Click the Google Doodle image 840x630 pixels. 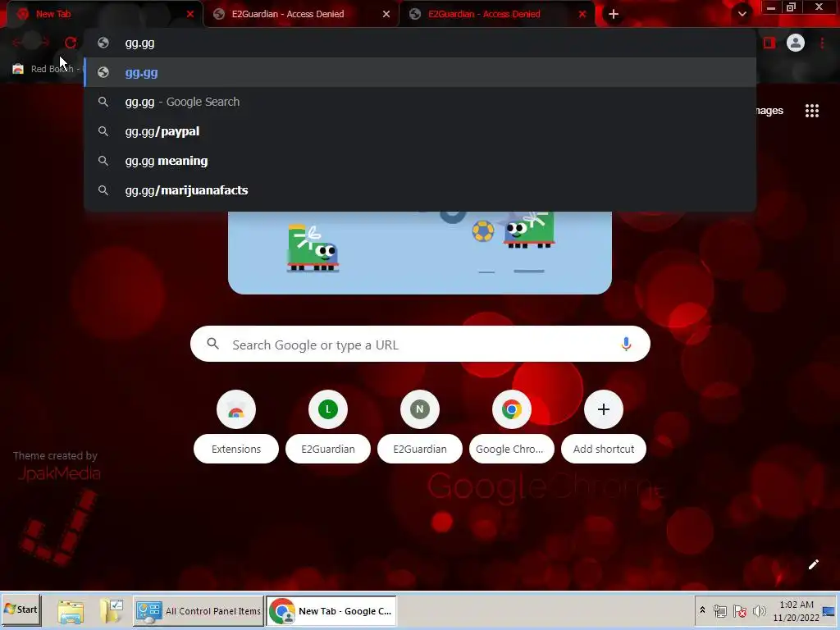click(419, 253)
